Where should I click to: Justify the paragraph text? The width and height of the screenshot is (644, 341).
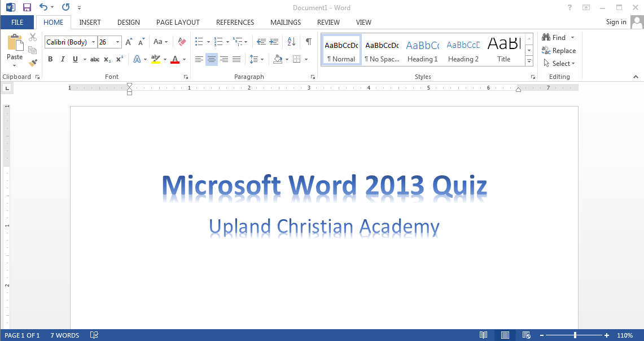click(x=236, y=60)
